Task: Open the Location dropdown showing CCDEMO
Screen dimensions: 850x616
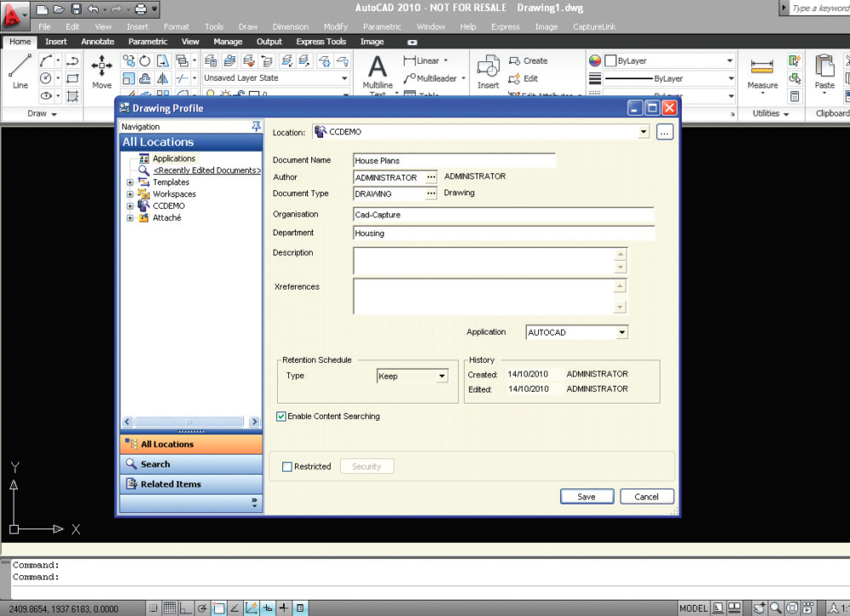Action: [643, 132]
